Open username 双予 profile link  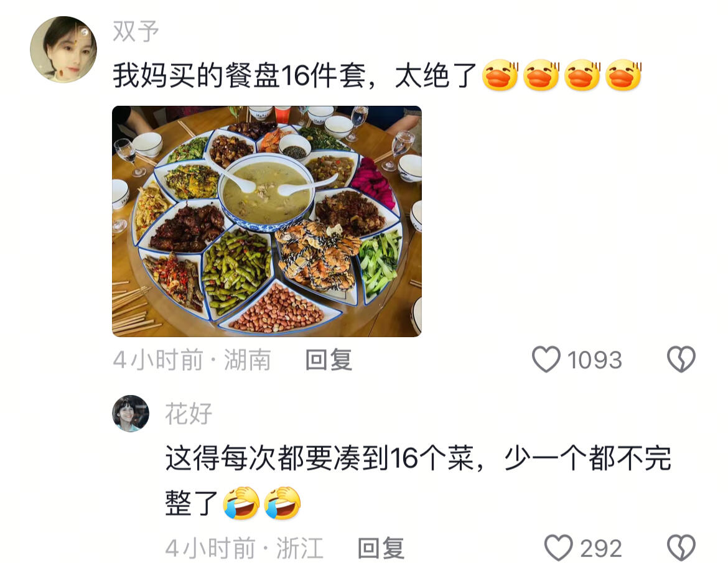pos(136,32)
